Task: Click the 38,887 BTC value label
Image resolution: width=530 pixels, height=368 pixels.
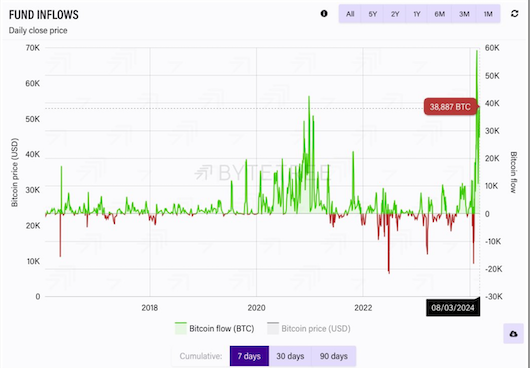Action: 450,107
